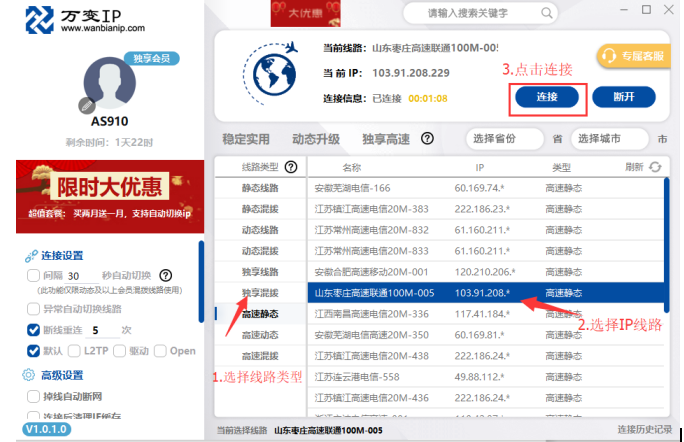Switch to the 稳定实用 tab
684x442 pixels.
(x=246, y=139)
